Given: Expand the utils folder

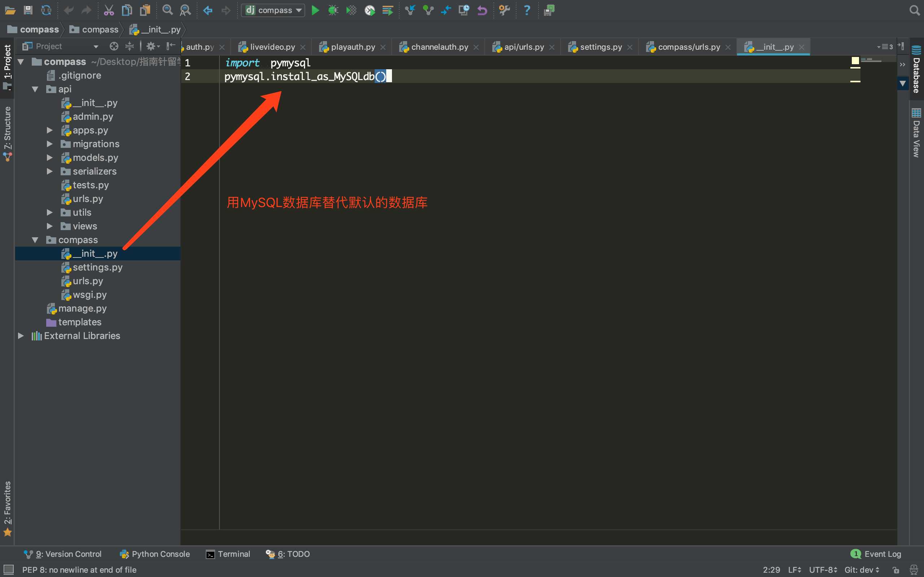Looking at the screenshot, I should click(x=50, y=212).
